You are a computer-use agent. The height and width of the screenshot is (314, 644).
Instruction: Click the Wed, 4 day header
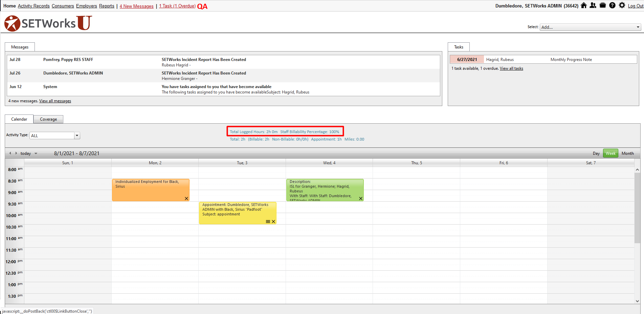[x=329, y=163]
